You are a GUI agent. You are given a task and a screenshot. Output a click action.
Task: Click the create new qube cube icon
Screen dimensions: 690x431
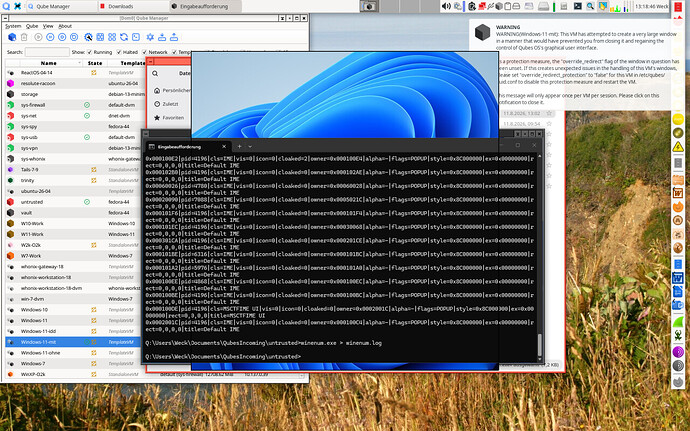pos(12,37)
